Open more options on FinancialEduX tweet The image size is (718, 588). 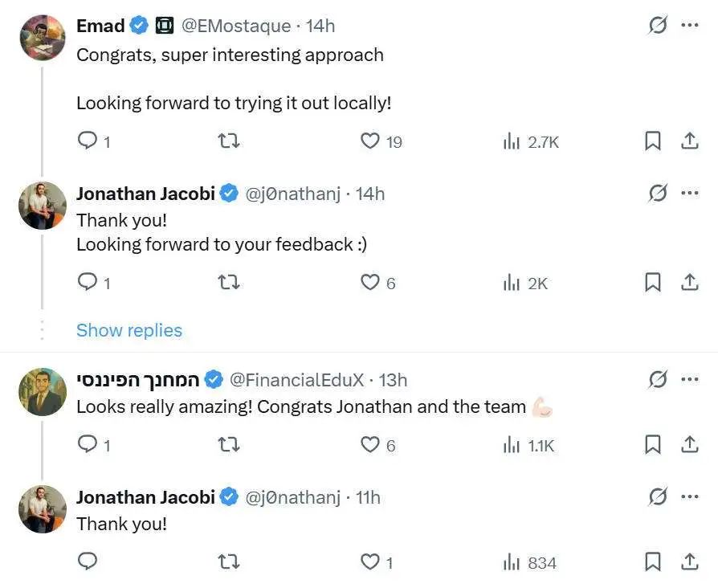point(690,379)
